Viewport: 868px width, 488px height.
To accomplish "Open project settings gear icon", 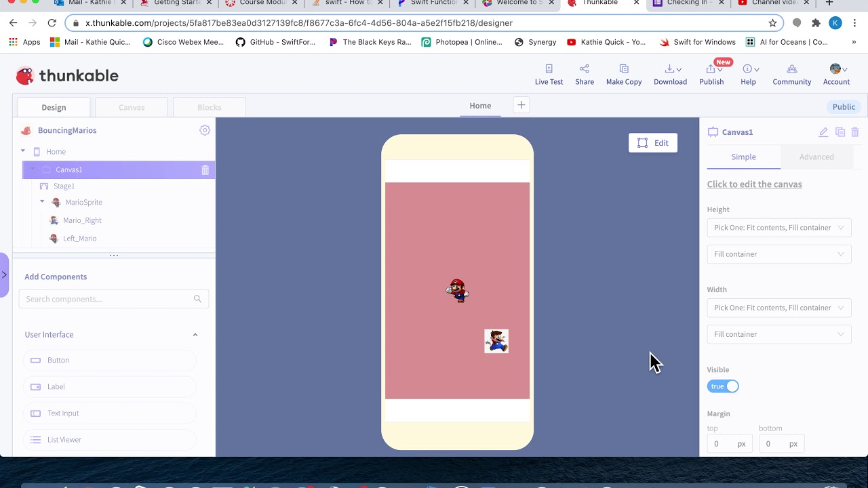I will click(205, 130).
